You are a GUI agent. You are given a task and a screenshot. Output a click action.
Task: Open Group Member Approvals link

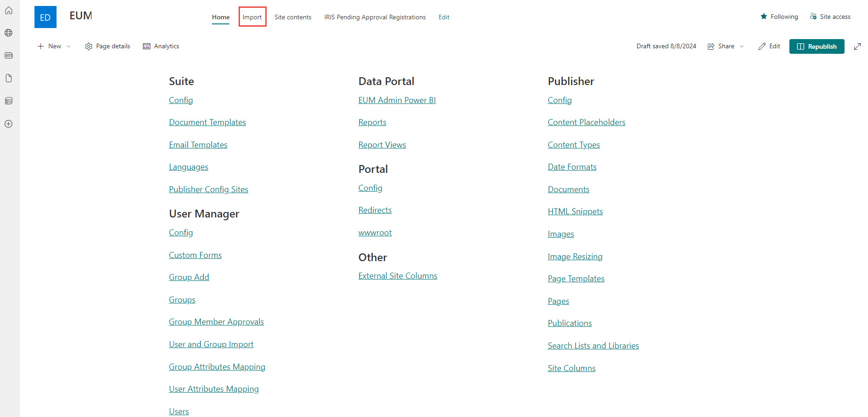(216, 322)
